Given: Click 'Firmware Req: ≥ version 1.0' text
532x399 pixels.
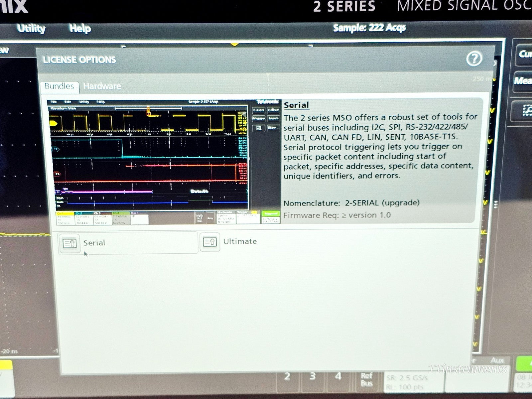Looking at the screenshot, I should (337, 215).
